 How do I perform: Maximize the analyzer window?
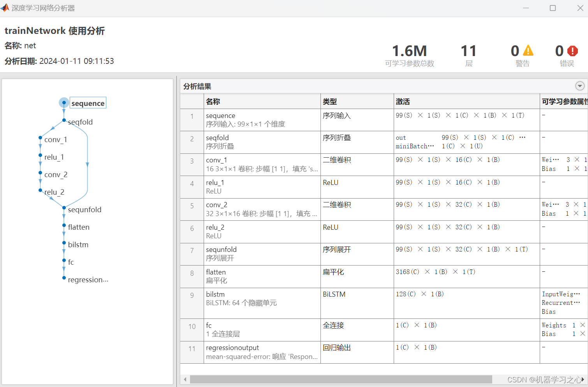pyautogui.click(x=553, y=8)
